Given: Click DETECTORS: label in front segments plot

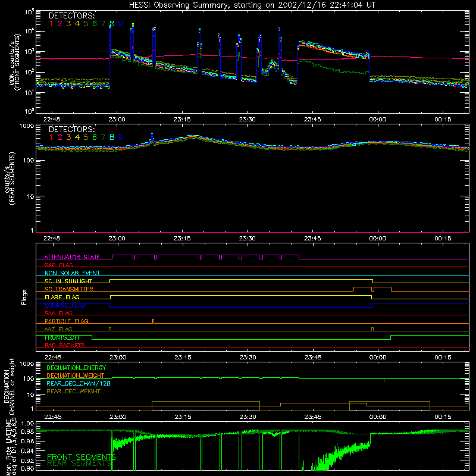Looking at the screenshot, I should pos(71,16).
